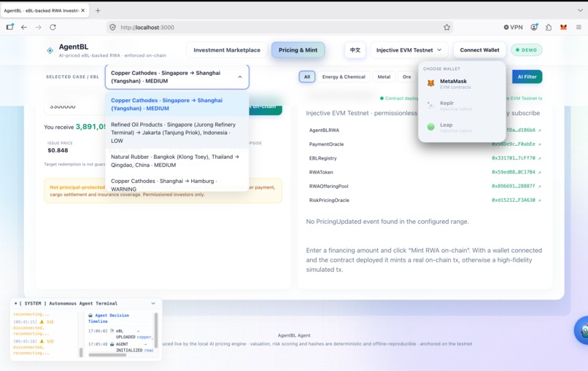The image size is (588, 371).
Task: Click the SSE warning icon at 09:45:15
Action: [42, 322]
